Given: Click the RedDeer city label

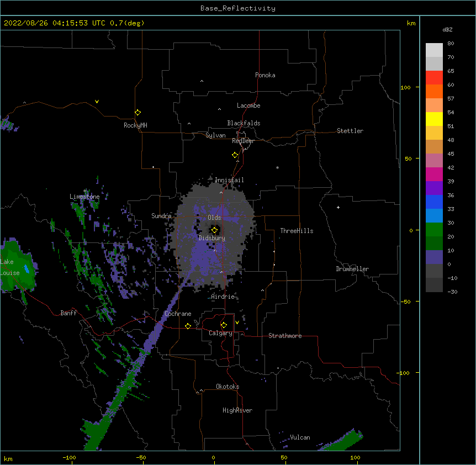Looking at the screenshot, I should pos(243,141).
